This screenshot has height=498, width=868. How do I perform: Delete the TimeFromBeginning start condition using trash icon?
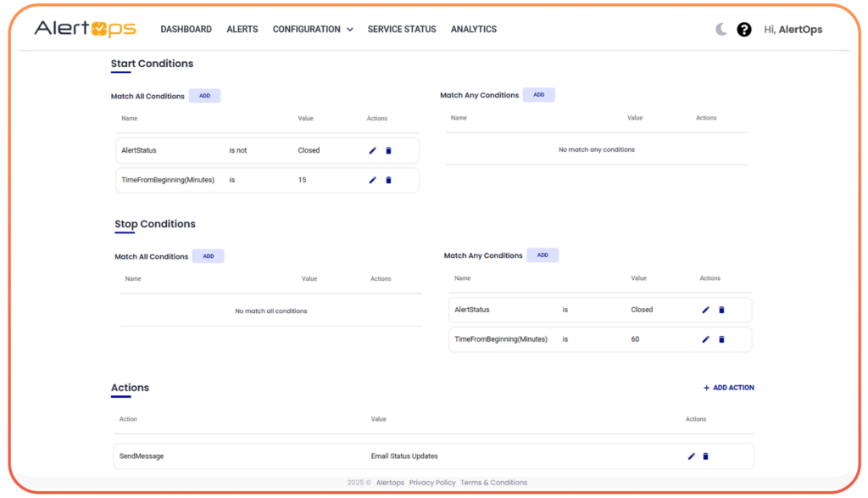388,180
